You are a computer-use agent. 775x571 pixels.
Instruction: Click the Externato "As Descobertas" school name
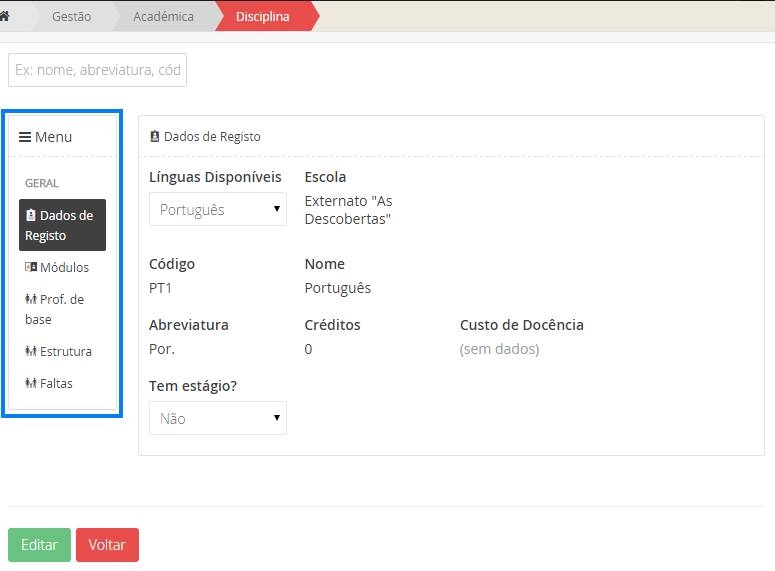pyautogui.click(x=348, y=210)
